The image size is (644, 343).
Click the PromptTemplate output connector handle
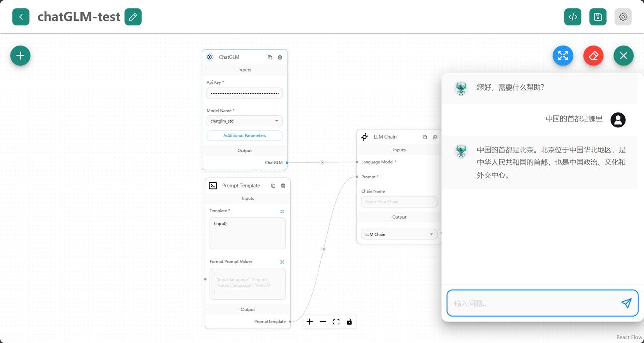290,322
